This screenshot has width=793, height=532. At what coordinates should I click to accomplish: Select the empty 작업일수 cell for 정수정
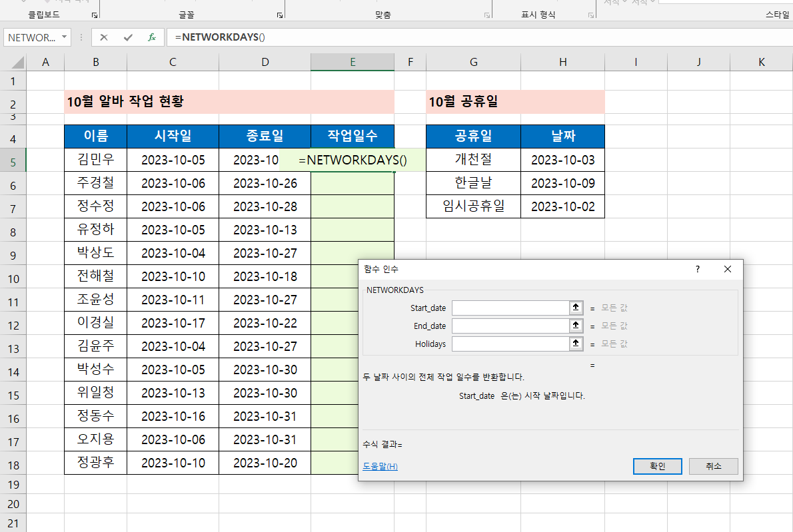pyautogui.click(x=353, y=206)
